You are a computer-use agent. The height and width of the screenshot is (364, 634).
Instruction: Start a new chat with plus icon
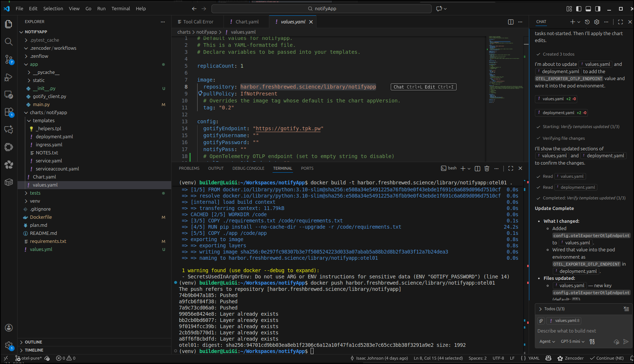[x=573, y=22]
